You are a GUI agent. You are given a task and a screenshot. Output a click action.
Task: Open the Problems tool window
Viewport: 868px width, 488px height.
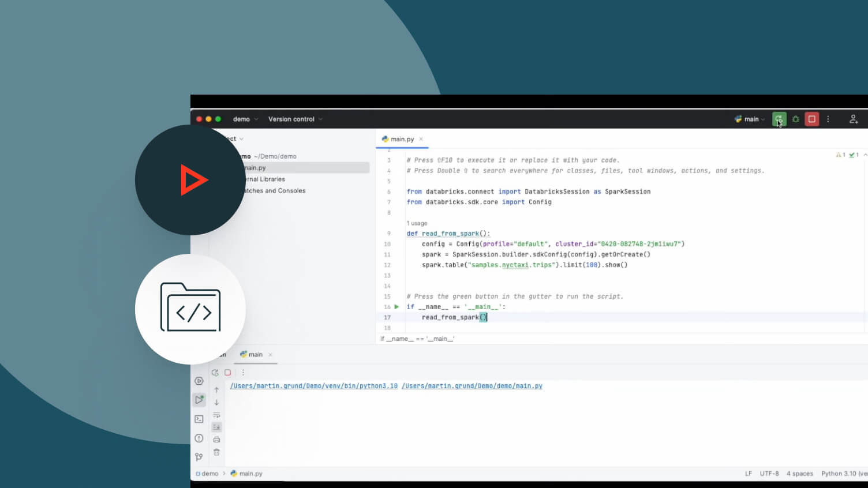[x=199, y=438]
